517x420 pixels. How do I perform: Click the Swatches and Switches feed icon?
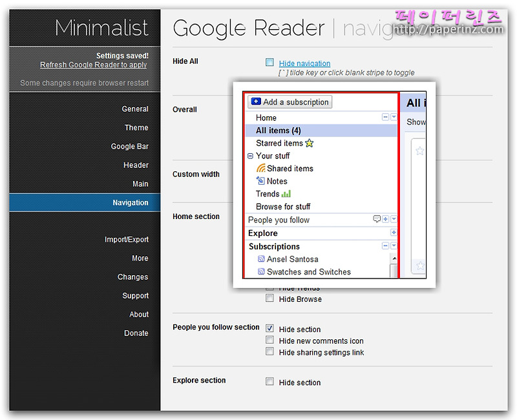tap(261, 271)
